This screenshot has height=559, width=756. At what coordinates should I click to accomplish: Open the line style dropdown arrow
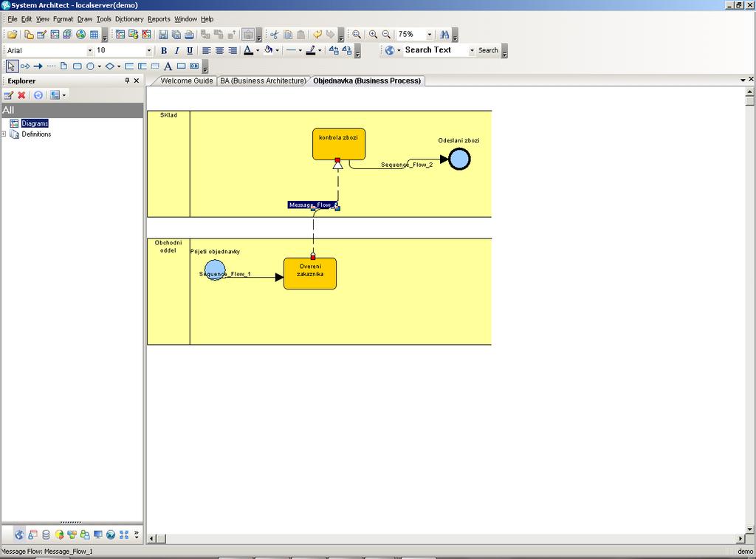pos(300,50)
